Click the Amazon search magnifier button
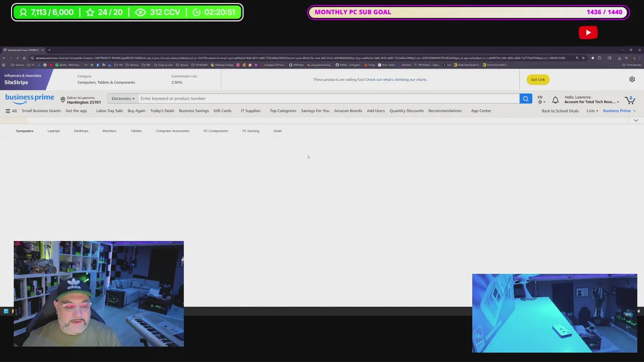 [526, 99]
